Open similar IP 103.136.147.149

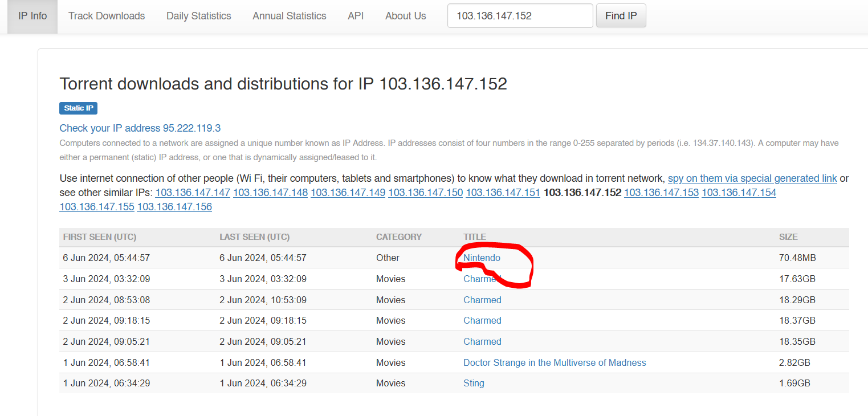pyautogui.click(x=348, y=193)
